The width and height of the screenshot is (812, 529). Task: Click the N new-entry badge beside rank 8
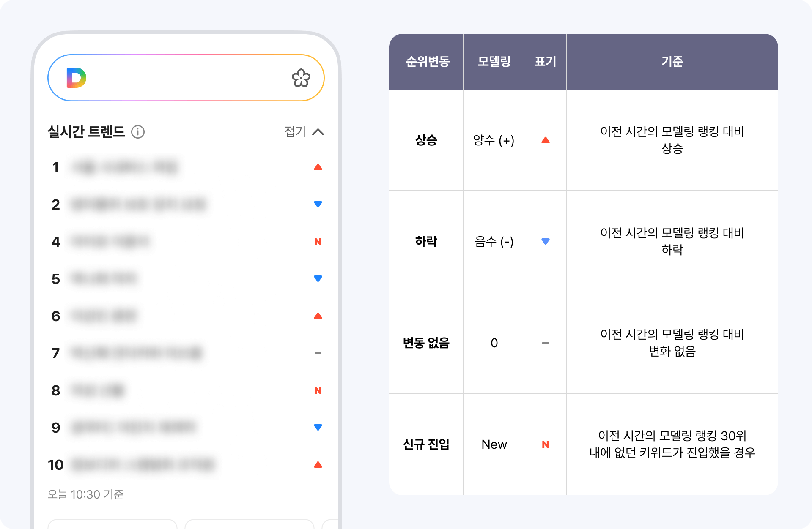point(318,390)
